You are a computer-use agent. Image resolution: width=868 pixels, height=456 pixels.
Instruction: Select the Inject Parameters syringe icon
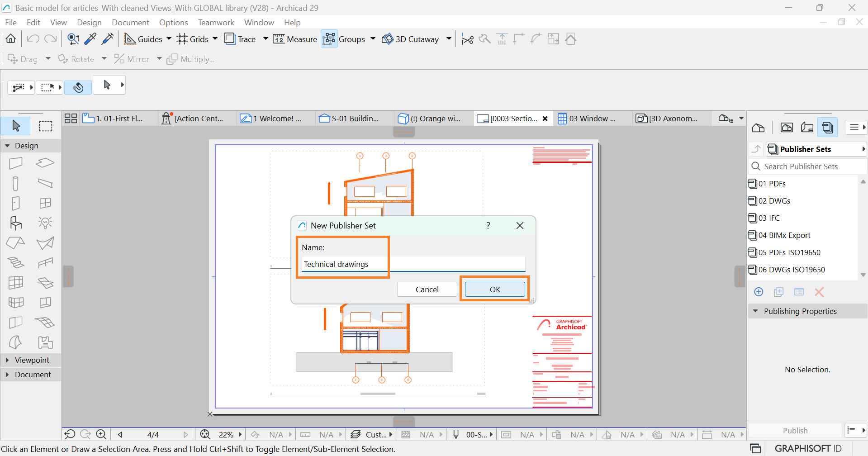108,39
